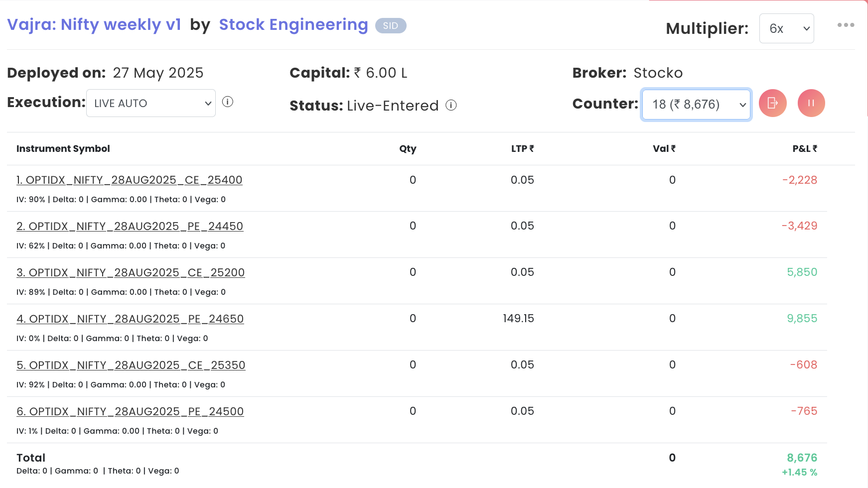Screen dimensions: 868x488
Task: Click the red exit strategy icon button
Action: pos(772,103)
